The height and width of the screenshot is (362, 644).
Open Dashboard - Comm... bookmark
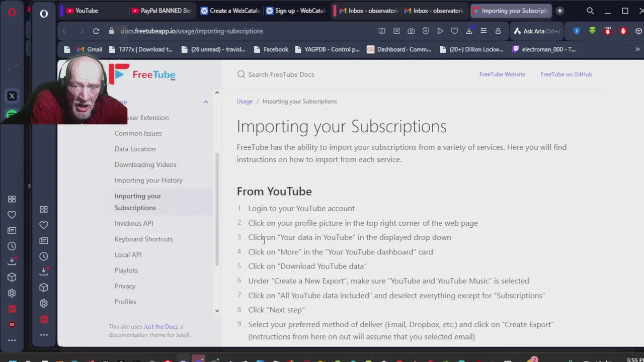[399, 49]
